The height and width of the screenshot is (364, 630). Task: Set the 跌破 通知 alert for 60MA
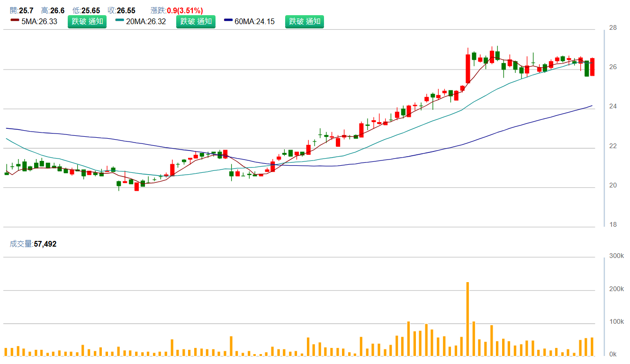(305, 22)
